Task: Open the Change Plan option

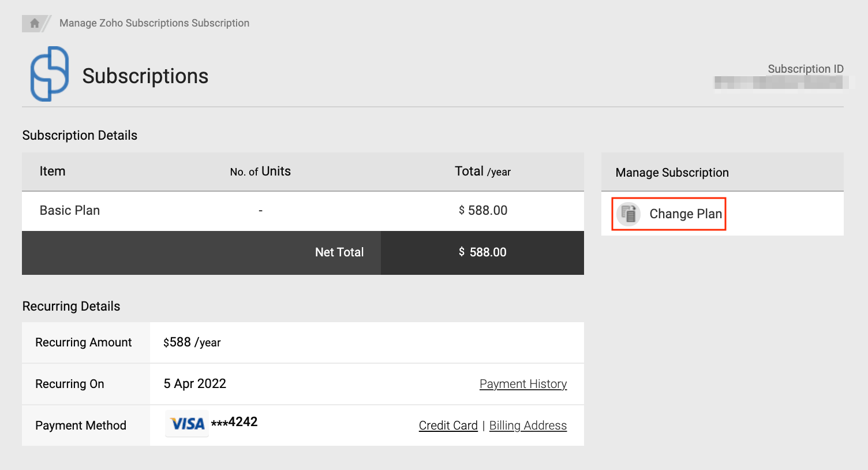Action: (685, 214)
